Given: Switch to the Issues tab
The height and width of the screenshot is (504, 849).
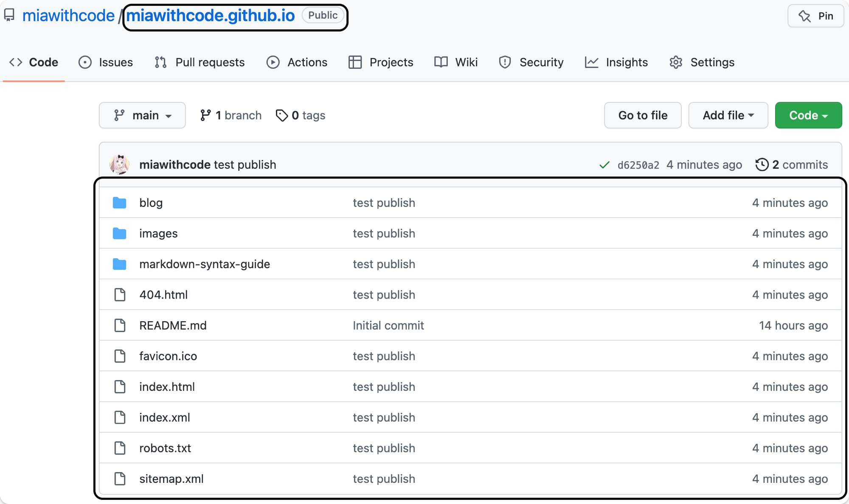Looking at the screenshot, I should click(106, 62).
